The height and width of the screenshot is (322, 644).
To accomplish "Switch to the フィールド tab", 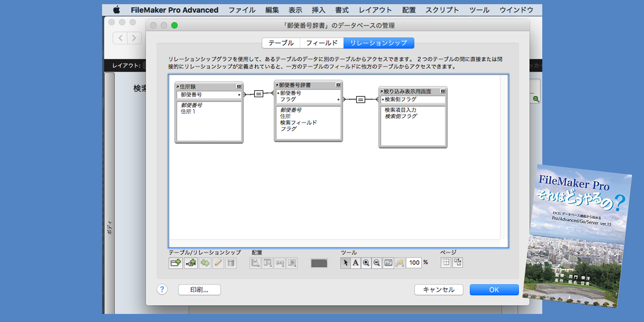I will click(x=322, y=43).
